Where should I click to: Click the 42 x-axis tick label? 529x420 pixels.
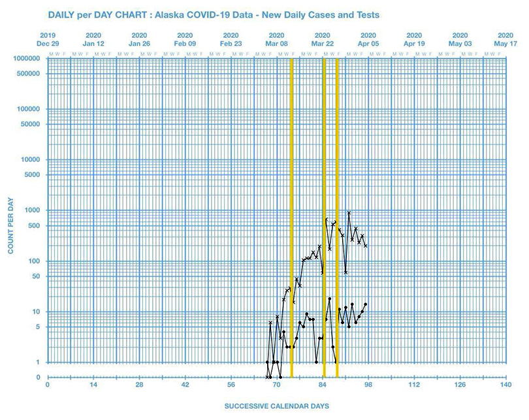point(185,385)
